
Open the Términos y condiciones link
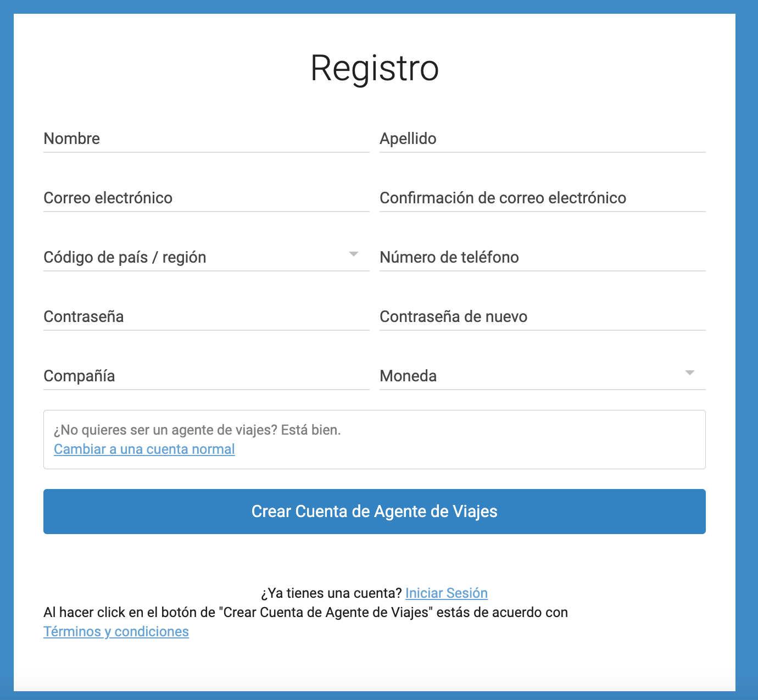coord(116,632)
